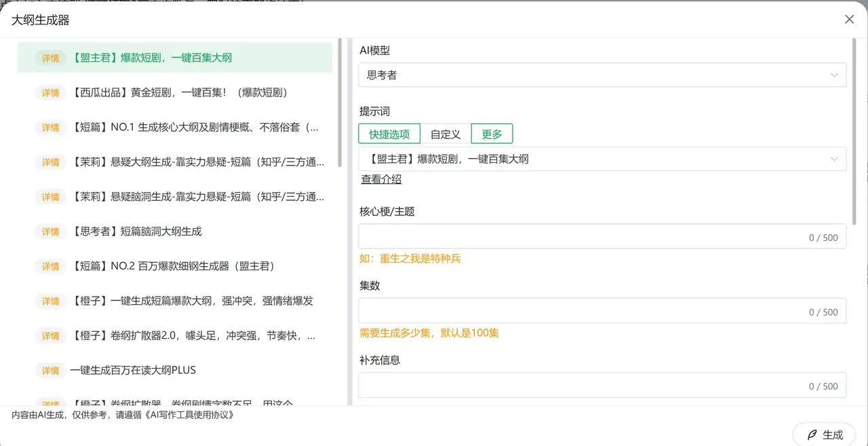Viewport: 868px width, 446px height.
Task: Open 详情 for 短篇 NO.2 百万爆款细纲生成器
Action: pyautogui.click(x=51, y=267)
